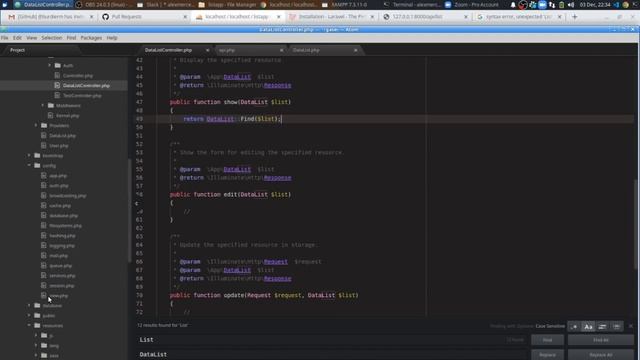The height and width of the screenshot is (360, 640).
Task: Collapse the resources folder arrow
Action: [x=29, y=325]
